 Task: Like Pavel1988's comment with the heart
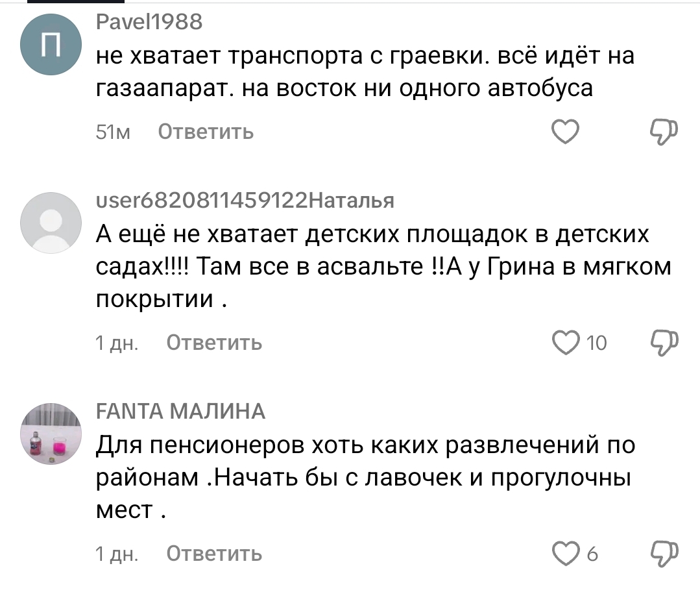pyautogui.click(x=564, y=132)
